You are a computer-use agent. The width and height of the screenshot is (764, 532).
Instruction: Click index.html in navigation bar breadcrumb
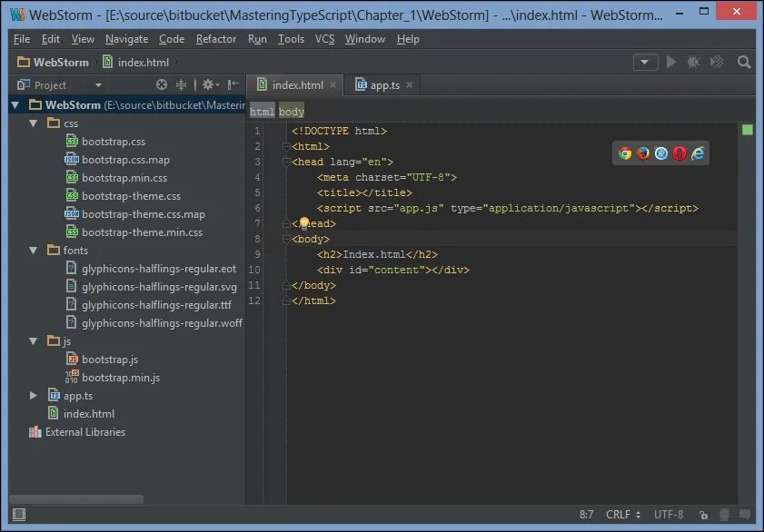[x=136, y=63]
